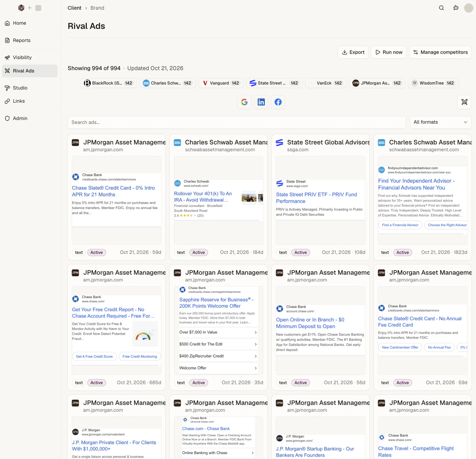Click Brand in the breadcrumb

point(97,8)
